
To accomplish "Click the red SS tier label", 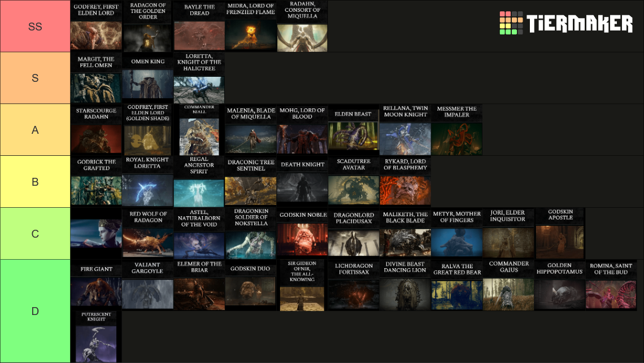I will [35, 26].
